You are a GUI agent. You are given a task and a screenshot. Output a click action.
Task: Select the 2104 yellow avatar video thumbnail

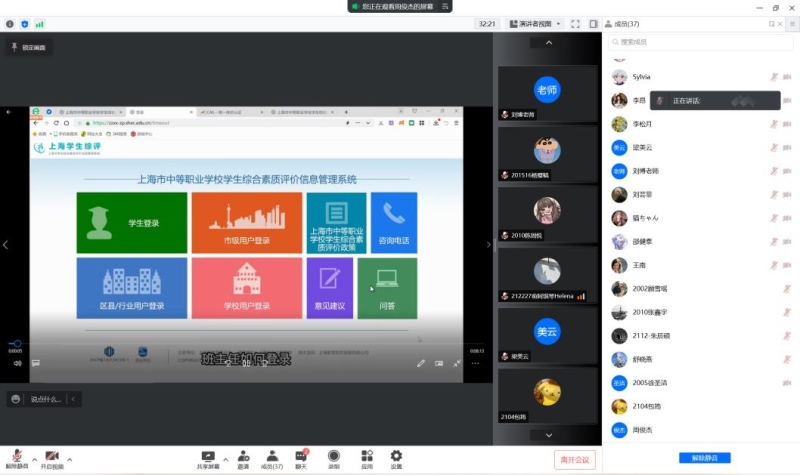547,395
